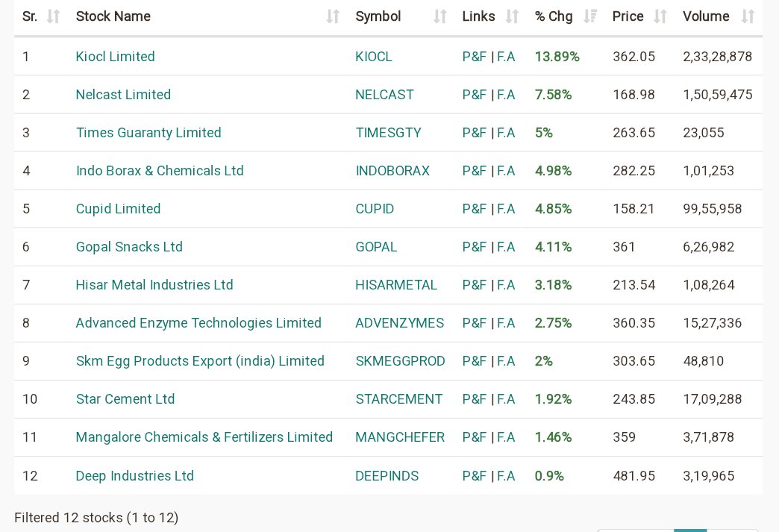Screen dimensions: 779x532
Task: Sort by % Chg descending icon
Action: (590, 16)
